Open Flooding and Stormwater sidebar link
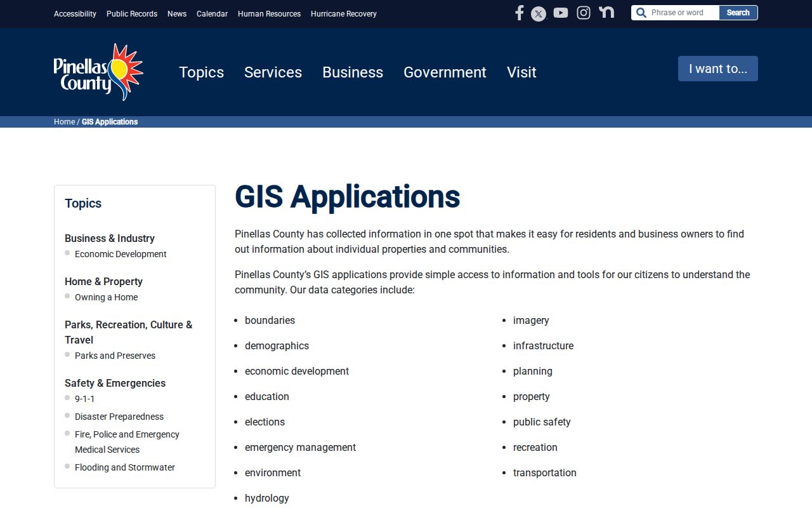 [125, 467]
